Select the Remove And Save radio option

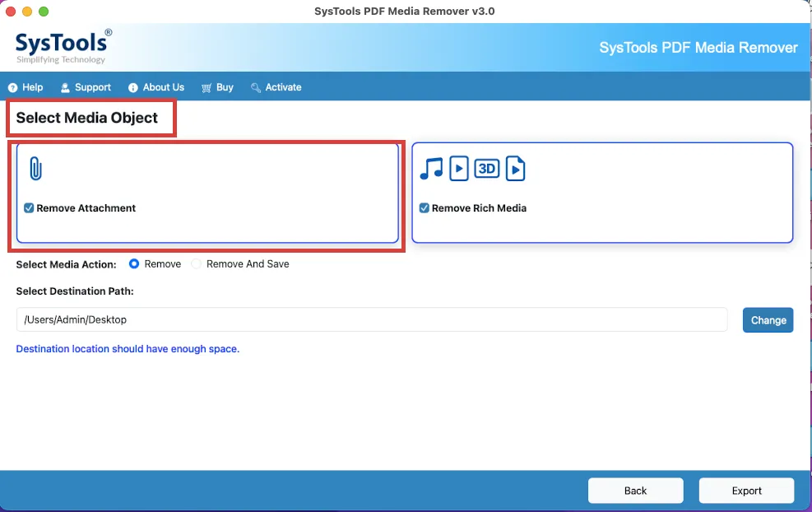click(x=197, y=263)
